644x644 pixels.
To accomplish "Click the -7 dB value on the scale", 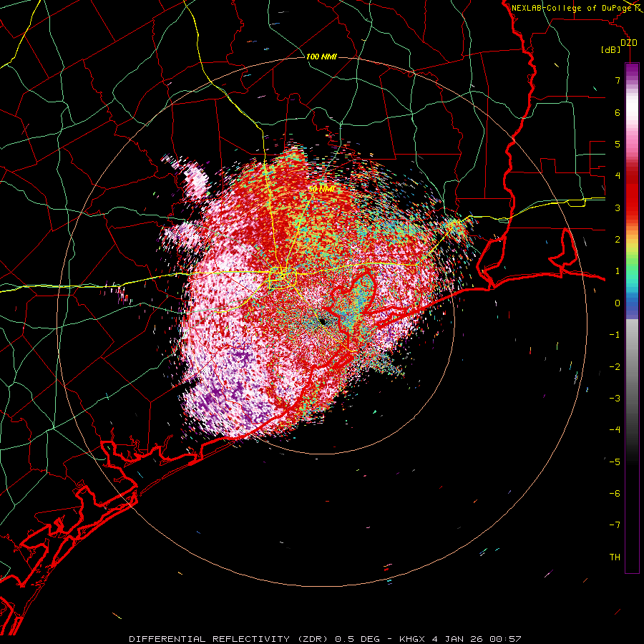I will click(615, 525).
